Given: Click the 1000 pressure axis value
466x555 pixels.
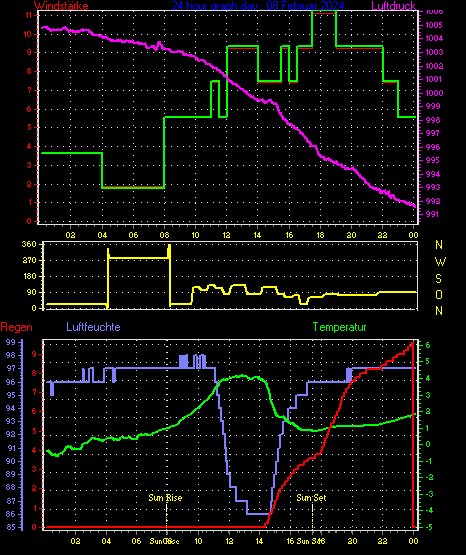Looking at the screenshot, I should point(434,93).
